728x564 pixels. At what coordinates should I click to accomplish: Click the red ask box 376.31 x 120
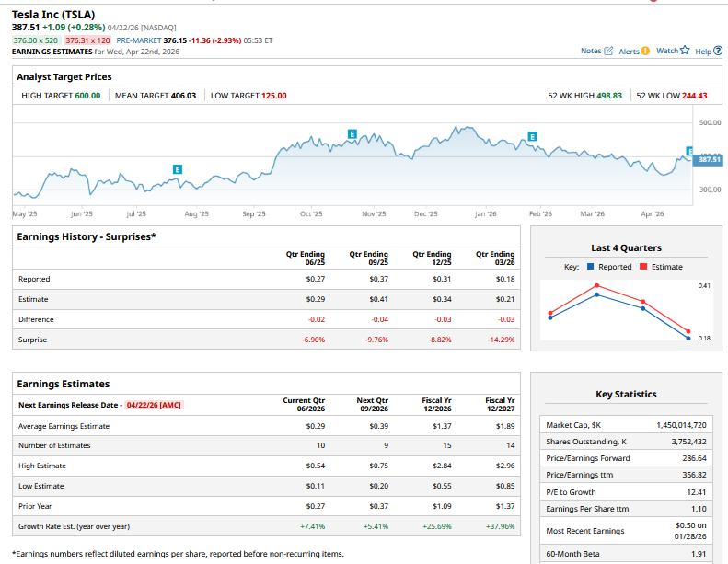87,40
